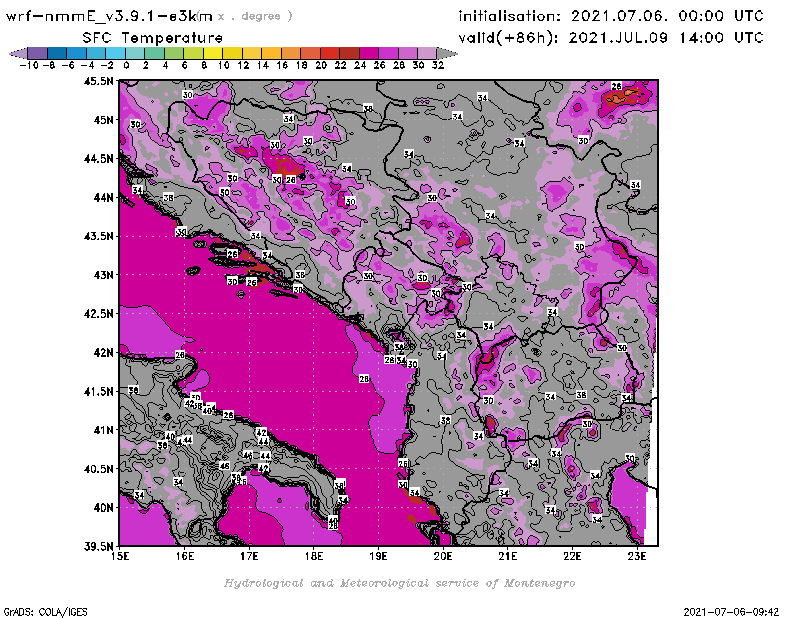Click the '16E' longitude label
800x618 pixels.
pyautogui.click(x=185, y=556)
